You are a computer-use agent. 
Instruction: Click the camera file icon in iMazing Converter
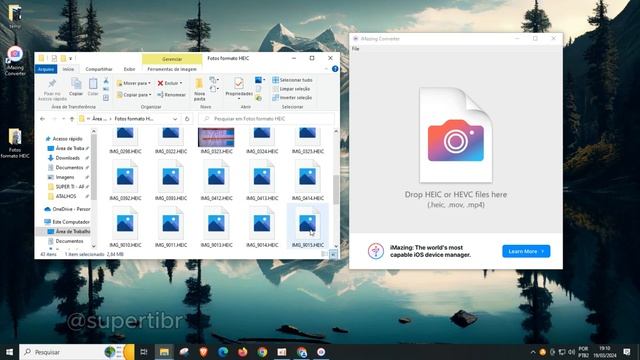click(x=456, y=135)
